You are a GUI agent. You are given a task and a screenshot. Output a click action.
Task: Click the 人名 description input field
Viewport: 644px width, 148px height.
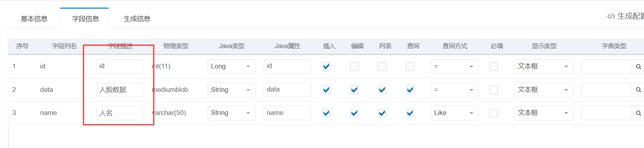120,113
